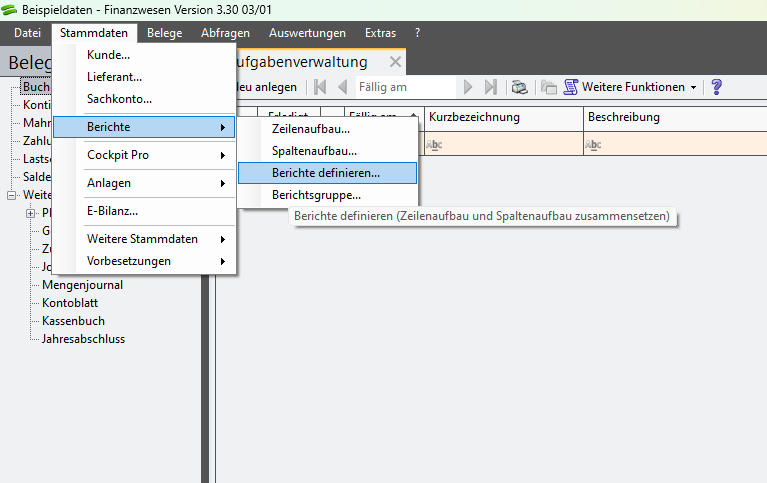
Task: Select Kassenbuch in the tree
Action: [x=73, y=321]
